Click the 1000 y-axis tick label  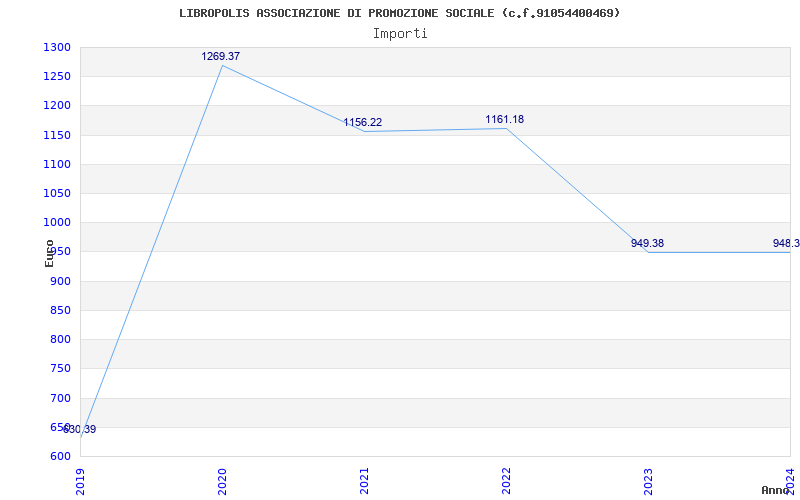[x=57, y=222]
